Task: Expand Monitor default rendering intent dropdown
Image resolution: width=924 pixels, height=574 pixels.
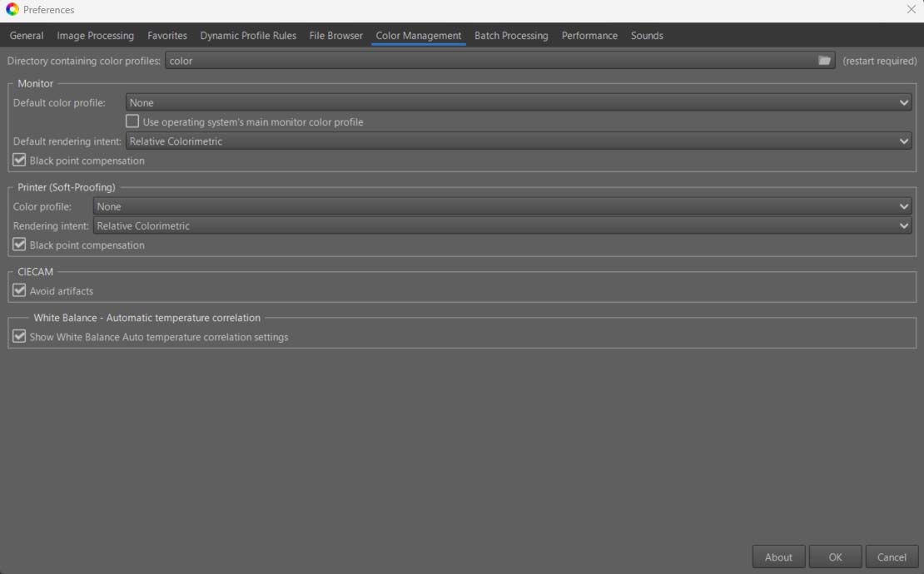Action: (x=518, y=141)
